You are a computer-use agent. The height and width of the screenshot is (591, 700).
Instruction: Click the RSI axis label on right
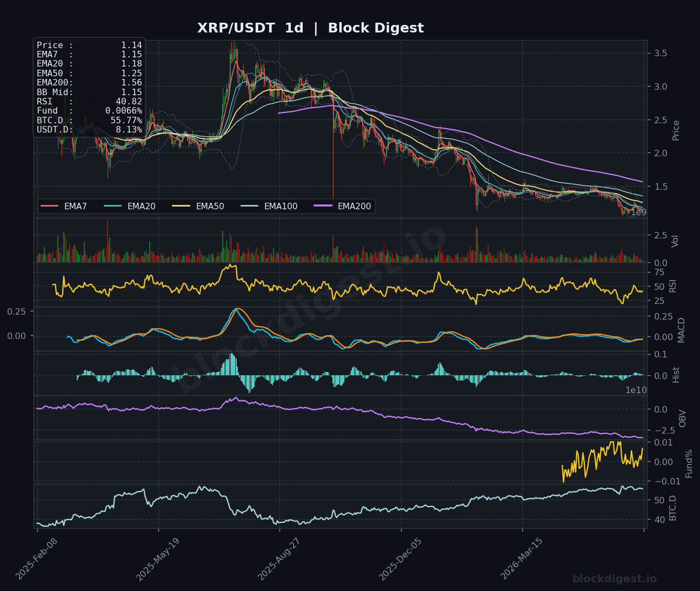click(x=673, y=285)
